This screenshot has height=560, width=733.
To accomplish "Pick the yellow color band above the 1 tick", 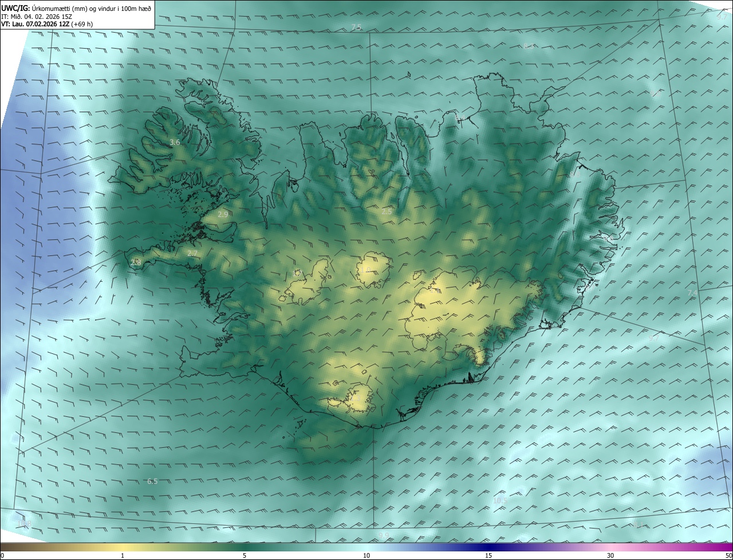I will tap(123, 547).
